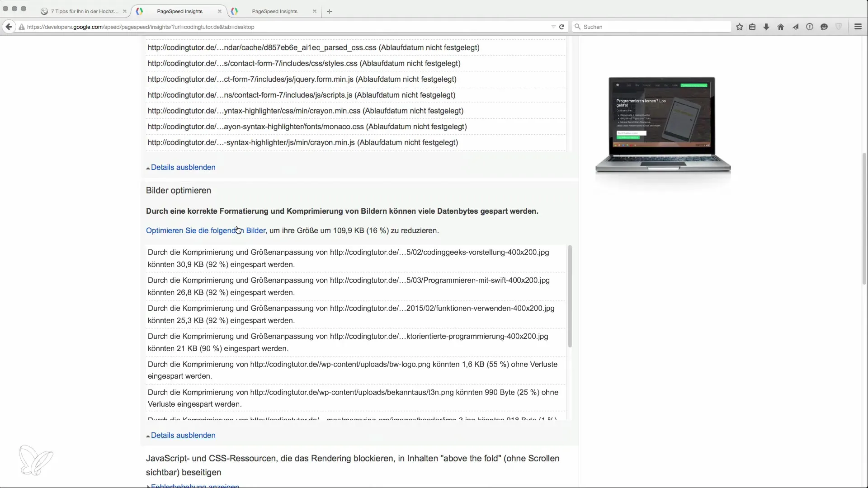Switch to the third PageSpeed Insights tab
Viewport: 868px width, 488px height.
point(274,11)
